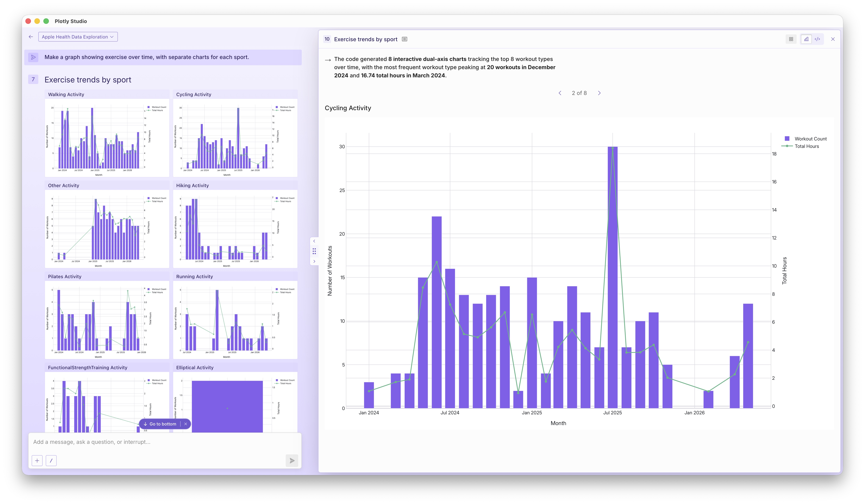Screen dimensions: 865x504
Task: Click the drag handle dots on divider
Action: point(314,251)
